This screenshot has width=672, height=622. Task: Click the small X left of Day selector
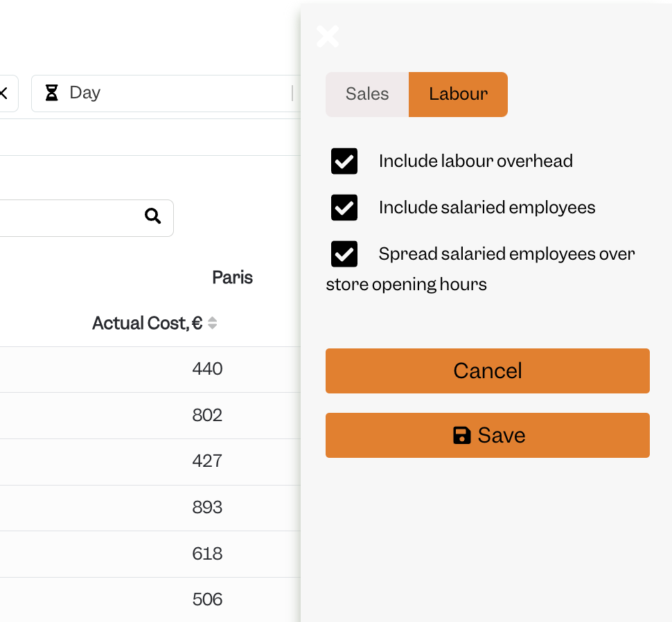tap(4, 93)
